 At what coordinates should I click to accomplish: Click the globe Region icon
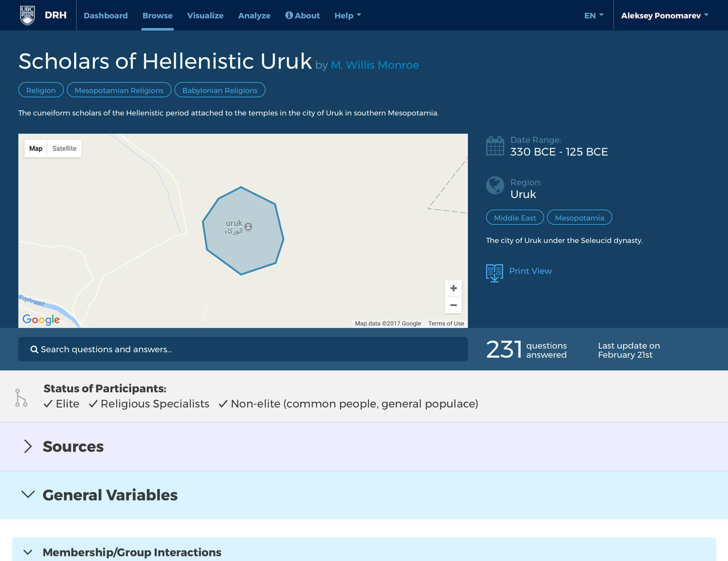pyautogui.click(x=495, y=185)
